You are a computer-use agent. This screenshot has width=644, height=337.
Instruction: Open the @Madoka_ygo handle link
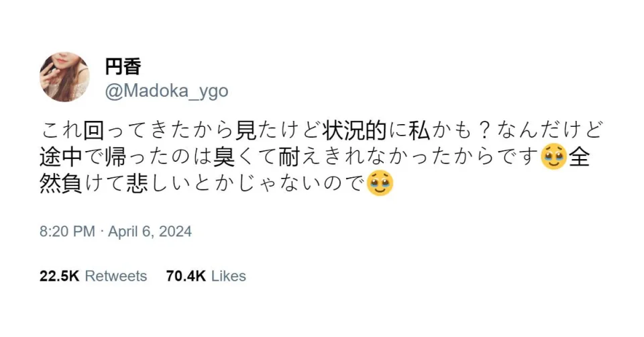pos(166,91)
